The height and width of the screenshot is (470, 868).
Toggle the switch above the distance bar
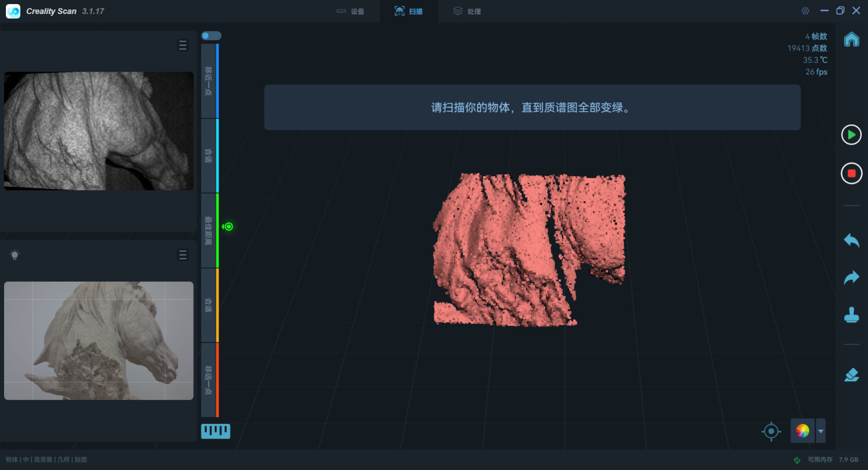[211, 36]
